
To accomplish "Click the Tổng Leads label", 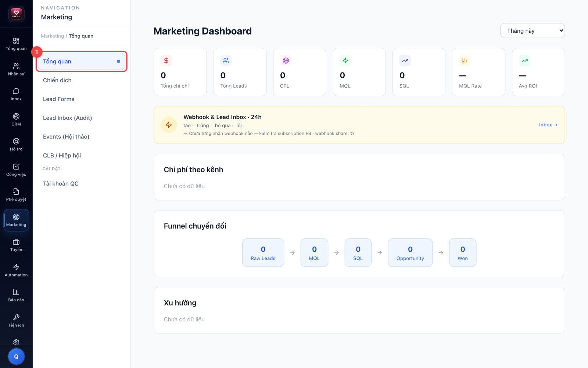I will [233, 86].
